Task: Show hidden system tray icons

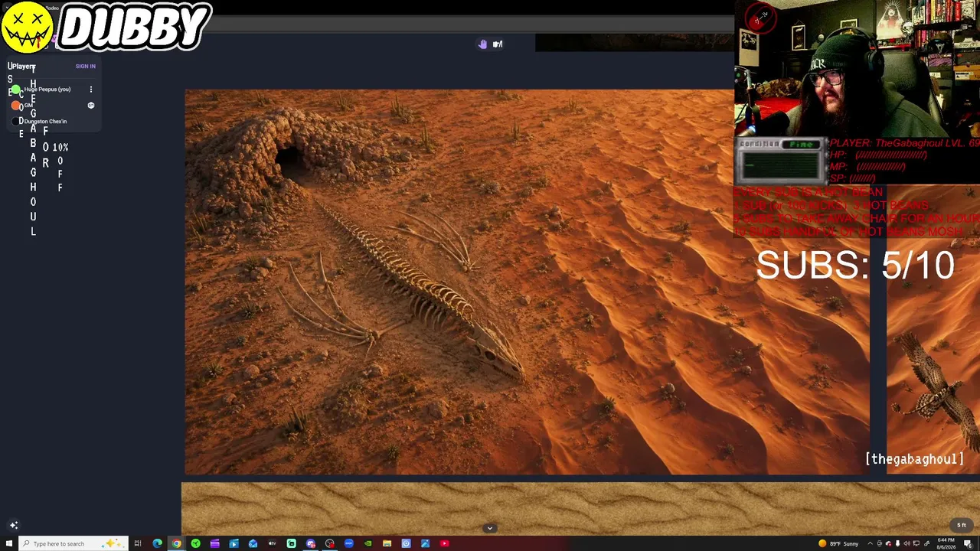Action: click(871, 543)
